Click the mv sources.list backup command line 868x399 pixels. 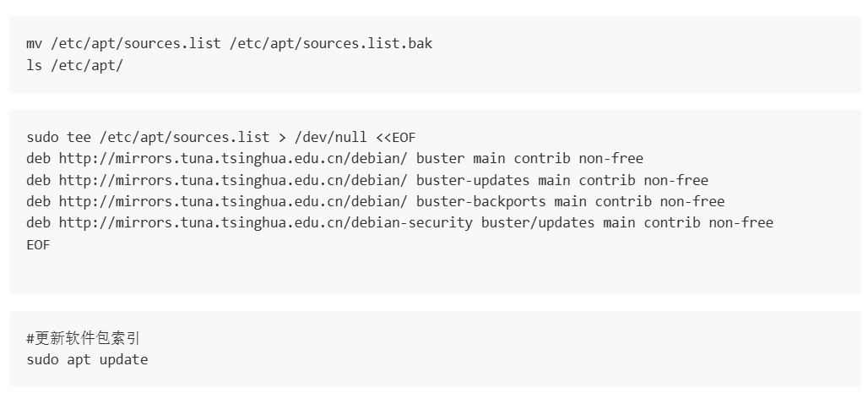click(229, 44)
